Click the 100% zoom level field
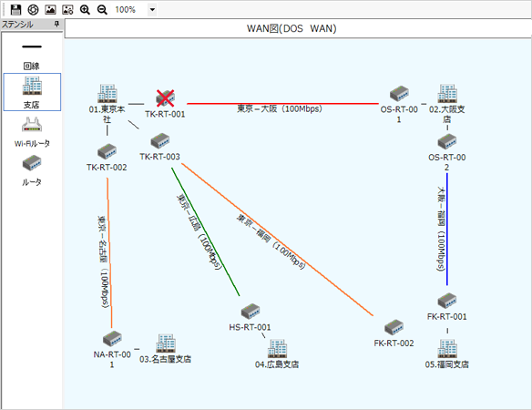The width and height of the screenshot is (532, 410). coord(130,9)
